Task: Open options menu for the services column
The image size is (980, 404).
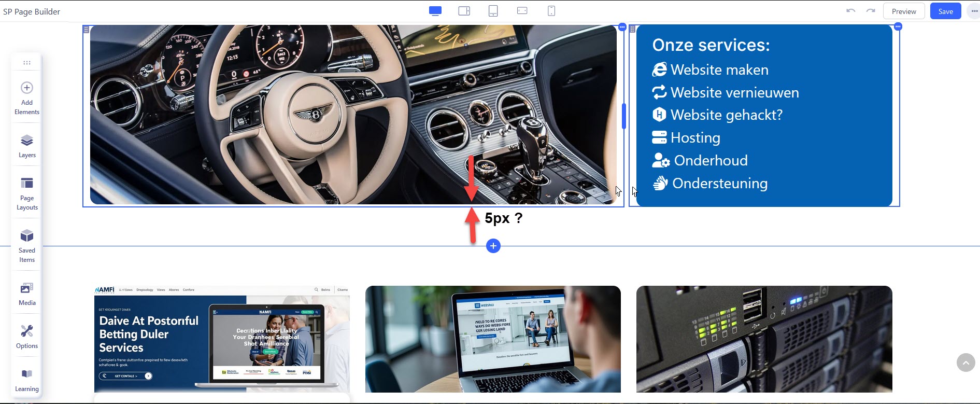Action: tap(898, 26)
